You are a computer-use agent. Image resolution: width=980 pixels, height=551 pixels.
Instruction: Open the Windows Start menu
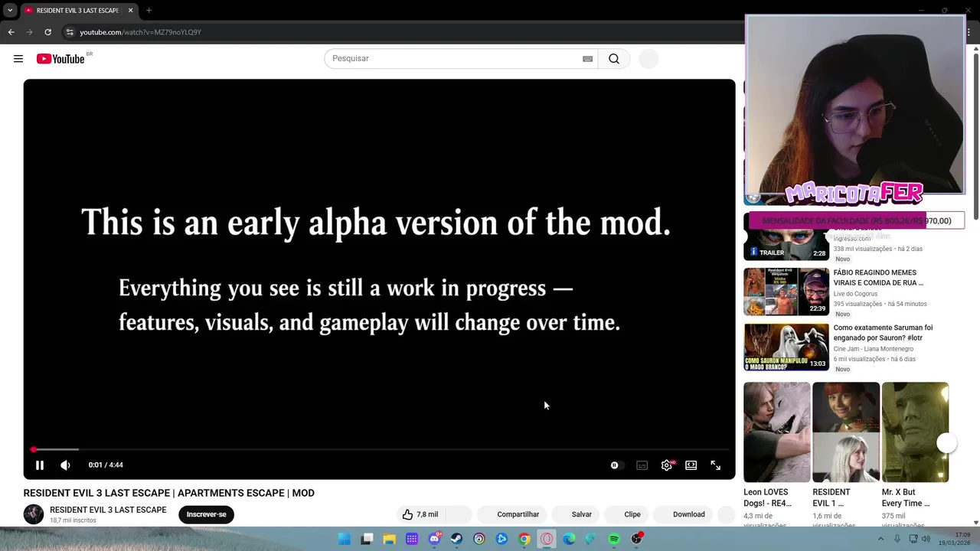click(x=345, y=539)
